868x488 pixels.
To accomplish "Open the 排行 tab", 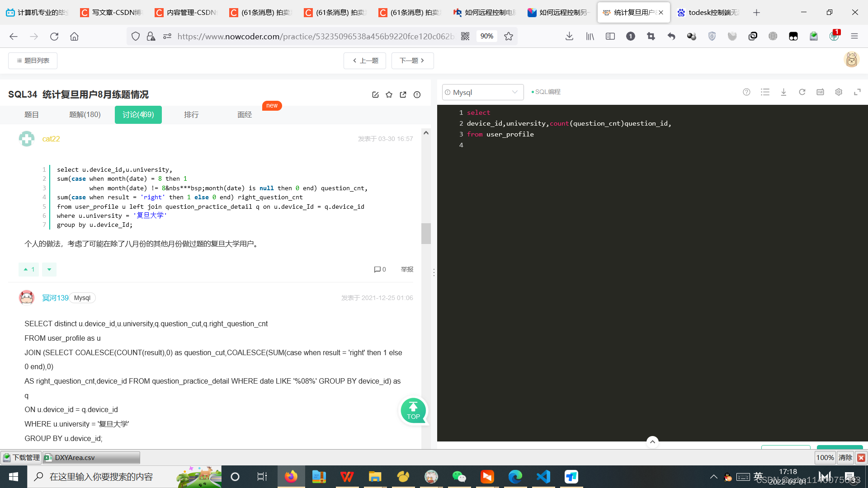I will click(191, 115).
